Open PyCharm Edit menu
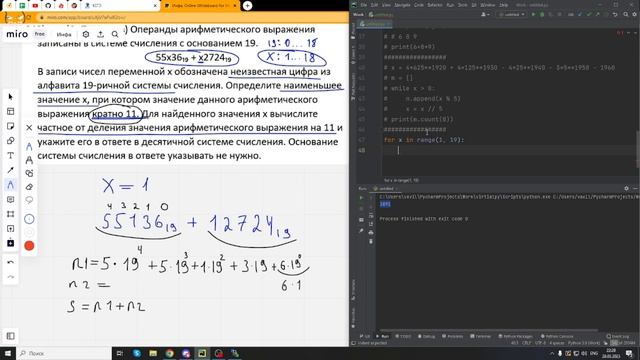Viewport: 640px width, 360px height. pos(374,5)
